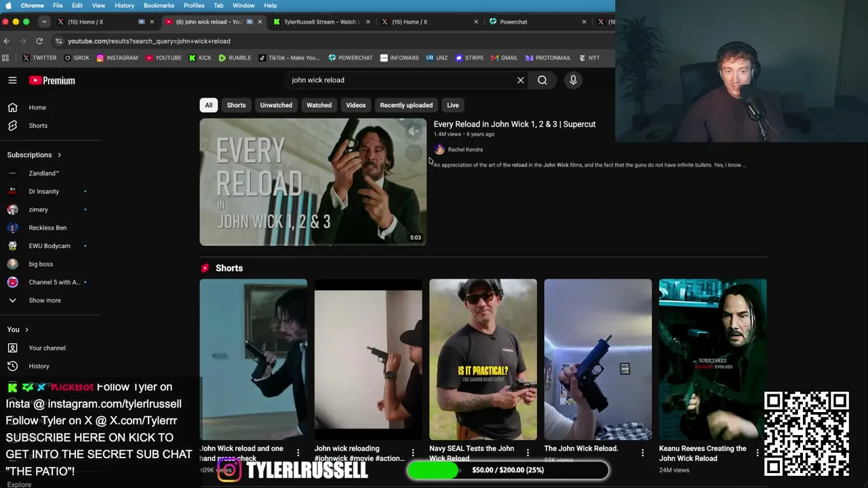This screenshot has width=868, height=488.
Task: Open options for 'John Wick reload and one hand' short
Action: point(298,453)
